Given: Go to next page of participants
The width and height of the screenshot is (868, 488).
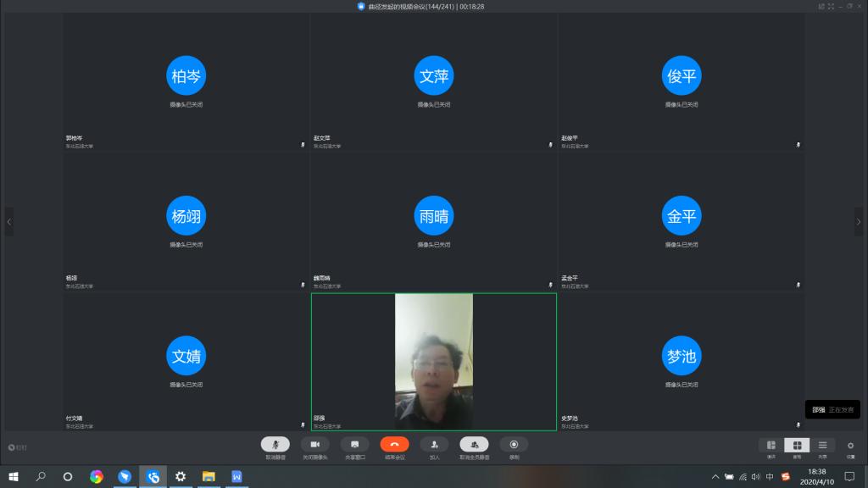Looking at the screenshot, I should point(858,222).
